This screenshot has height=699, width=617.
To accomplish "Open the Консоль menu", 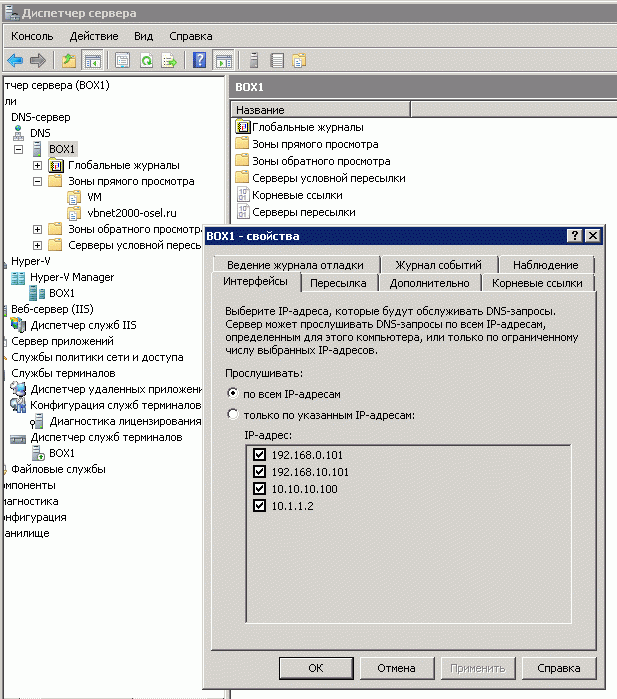I will [x=32, y=37].
